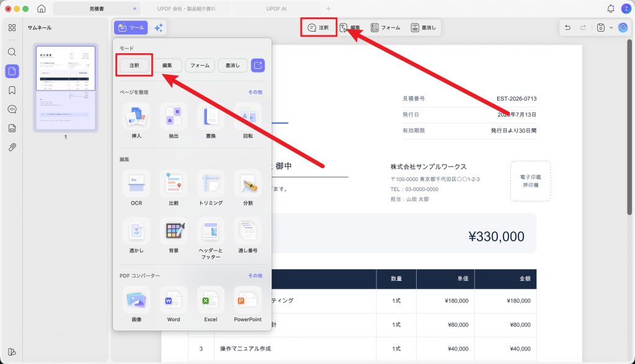635x364 pixels.
Task: Click 発行日より30日間 validity text
Action: pos(513,130)
